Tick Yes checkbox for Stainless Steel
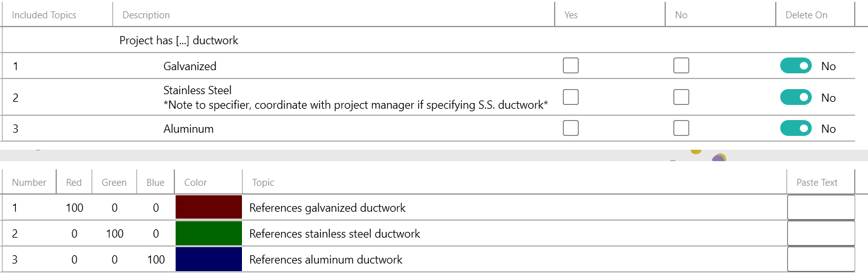This screenshot has width=868, height=273. 570,97
